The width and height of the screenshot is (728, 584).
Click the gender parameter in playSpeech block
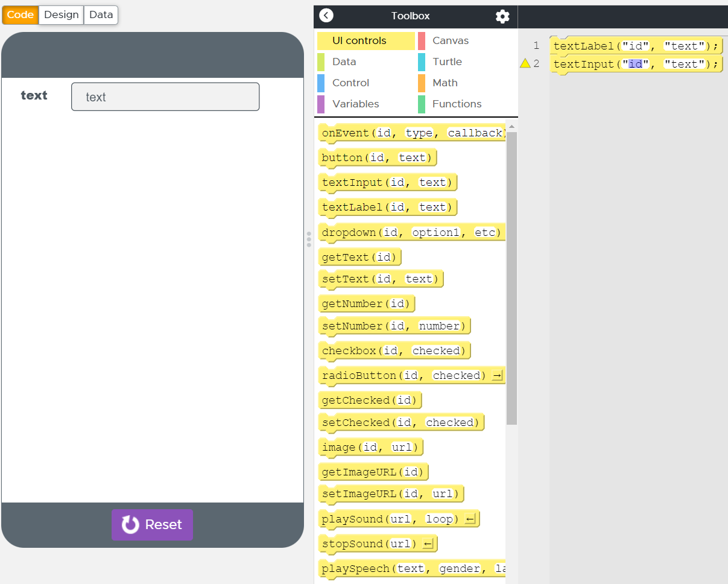click(x=460, y=569)
